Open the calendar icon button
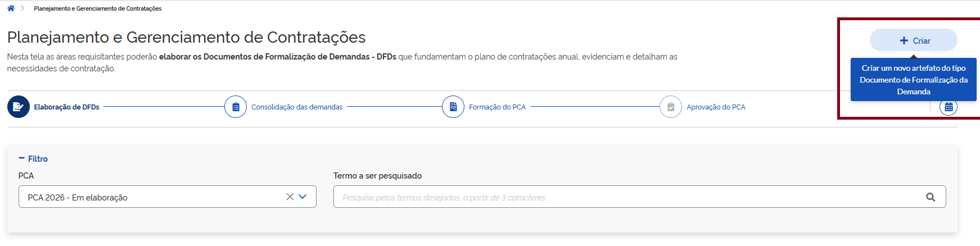This screenshot has width=980, height=246. 949,107
